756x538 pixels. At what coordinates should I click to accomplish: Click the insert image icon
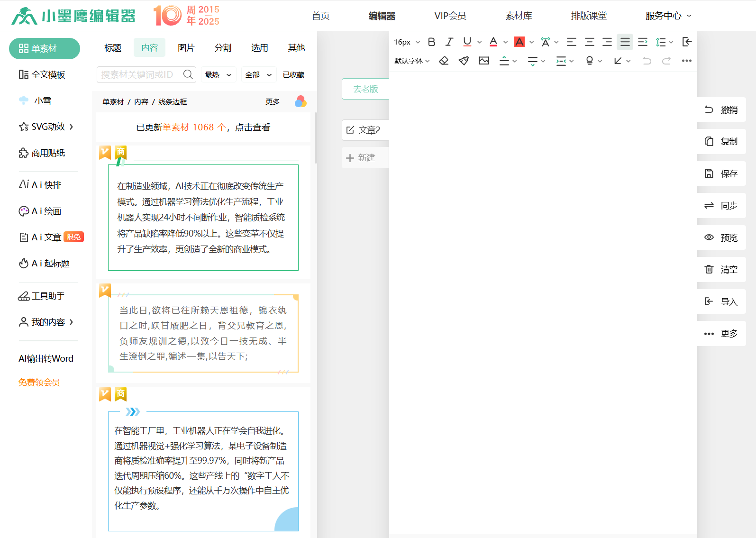tap(483, 61)
